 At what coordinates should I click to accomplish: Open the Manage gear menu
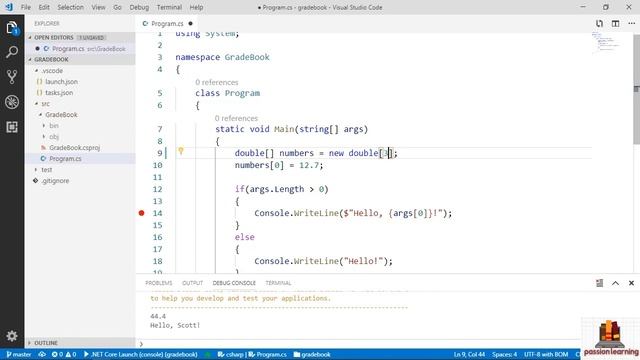pyautogui.click(x=12, y=336)
